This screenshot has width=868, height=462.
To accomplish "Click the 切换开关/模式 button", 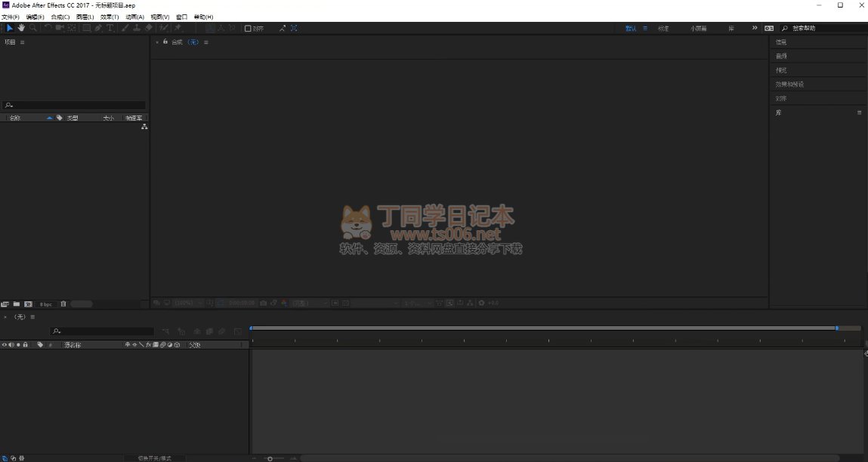I will tap(154, 458).
